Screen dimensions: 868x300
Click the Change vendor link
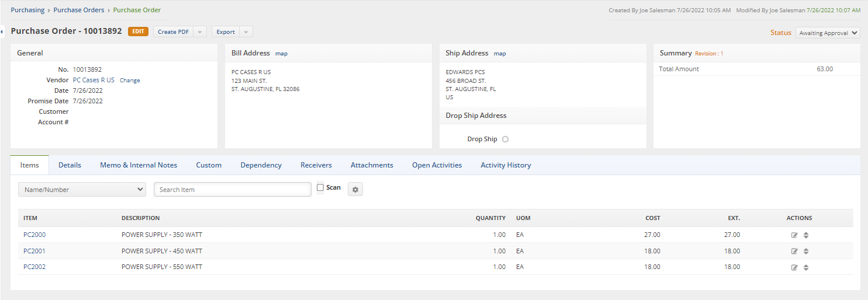pos(130,81)
